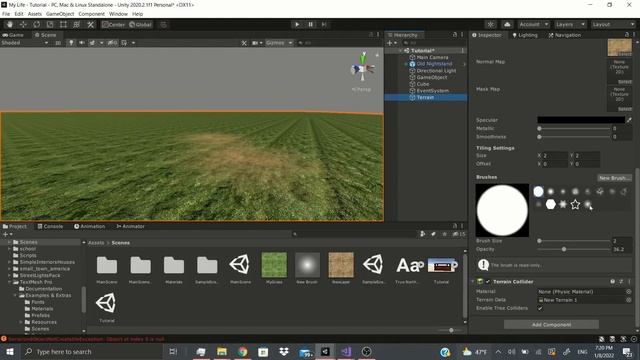Click Add Component button
This screenshot has width=640, height=360.
(x=551, y=324)
